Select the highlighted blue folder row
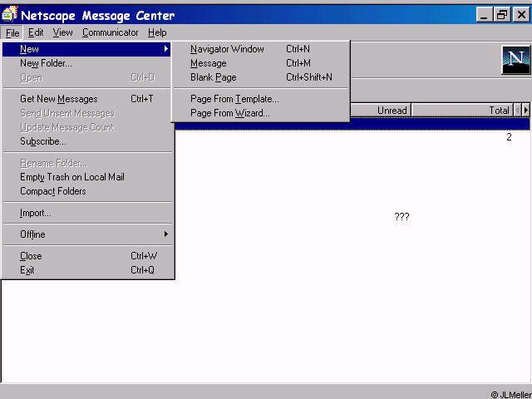The width and height of the screenshot is (532, 399). click(352, 124)
